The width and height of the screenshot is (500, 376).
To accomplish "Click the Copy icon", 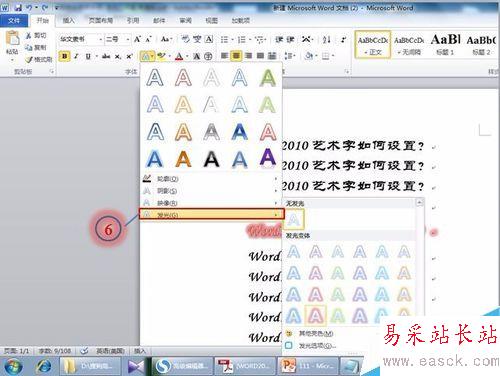I will click(x=29, y=47).
